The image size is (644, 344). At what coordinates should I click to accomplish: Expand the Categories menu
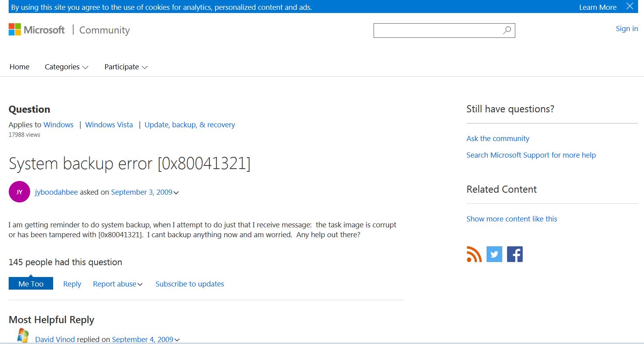(66, 67)
